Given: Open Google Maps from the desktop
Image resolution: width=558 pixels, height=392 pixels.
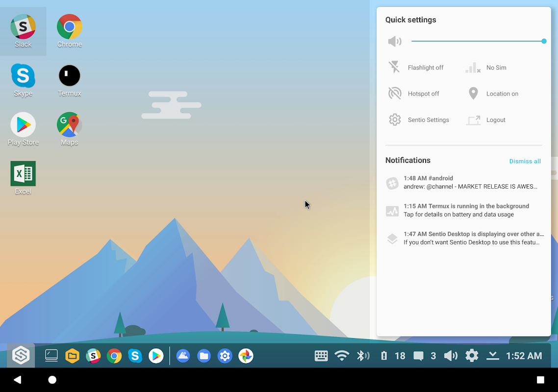Looking at the screenshot, I should coord(69,125).
